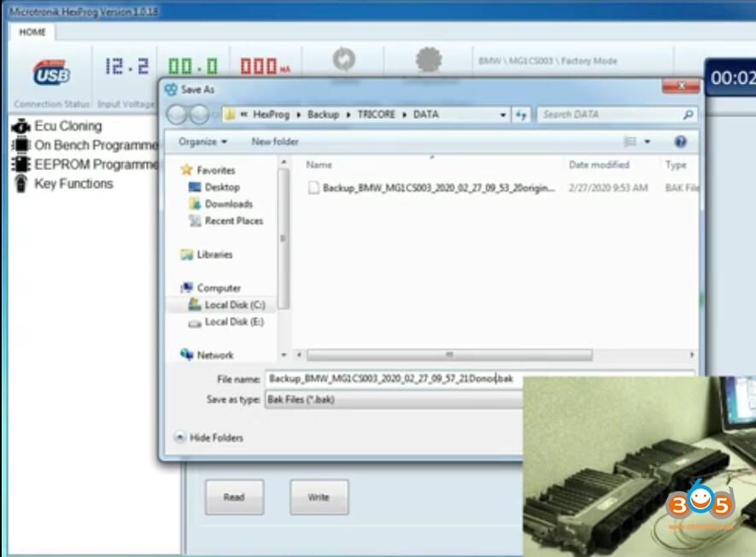Image resolution: width=756 pixels, height=557 pixels.
Task: Select On Bench Programmer entry
Action: pos(96,145)
